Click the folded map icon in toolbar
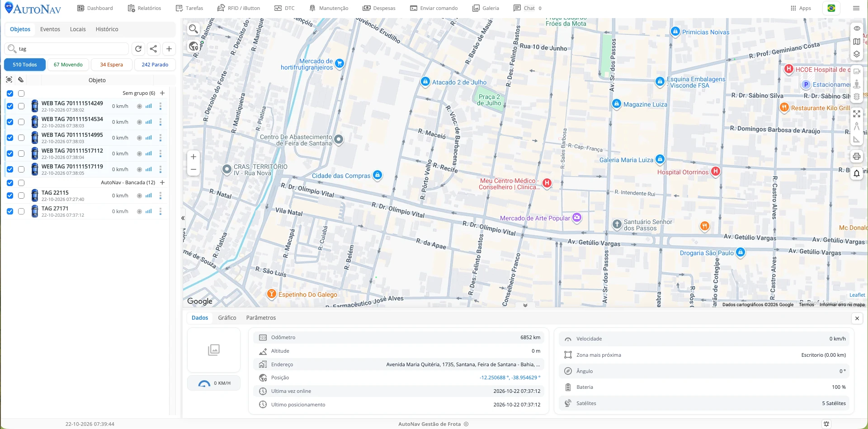This screenshot has width=868, height=429. point(857,42)
